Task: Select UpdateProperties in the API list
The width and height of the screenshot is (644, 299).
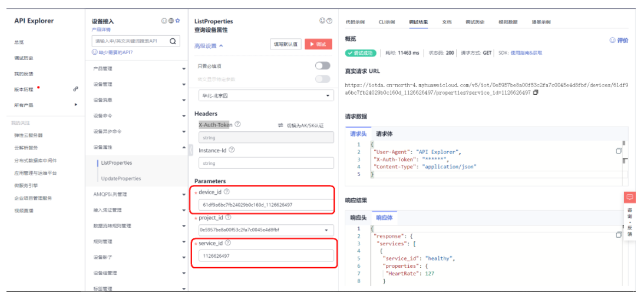Action: pos(121,178)
